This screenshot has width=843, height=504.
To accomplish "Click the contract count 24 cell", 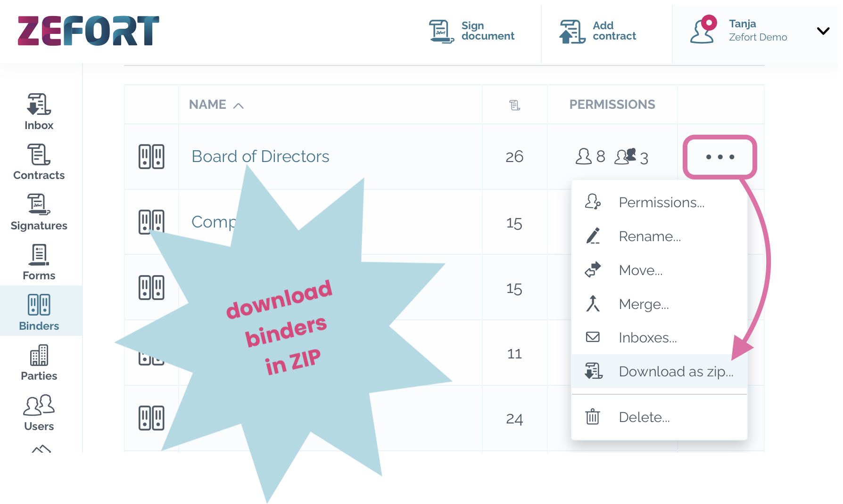I will tap(514, 418).
